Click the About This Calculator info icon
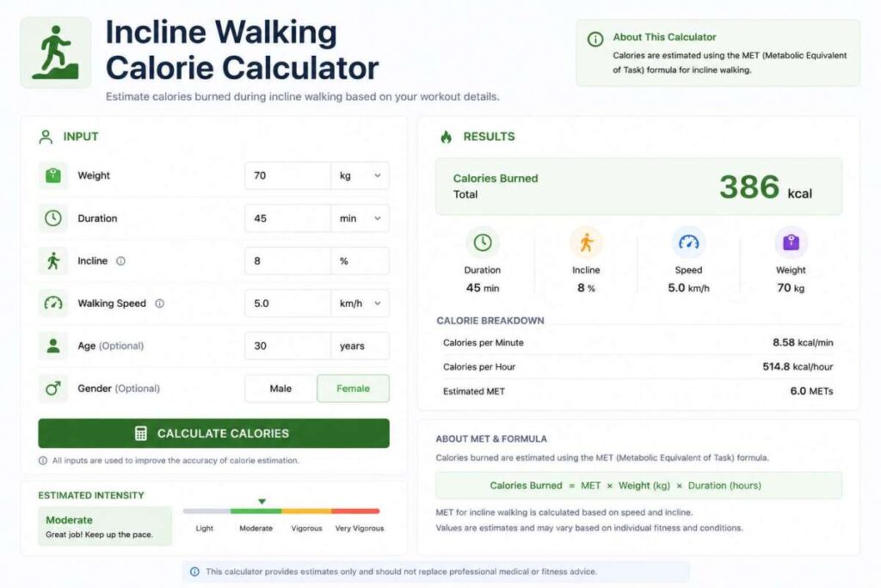881x588 pixels. click(x=595, y=40)
